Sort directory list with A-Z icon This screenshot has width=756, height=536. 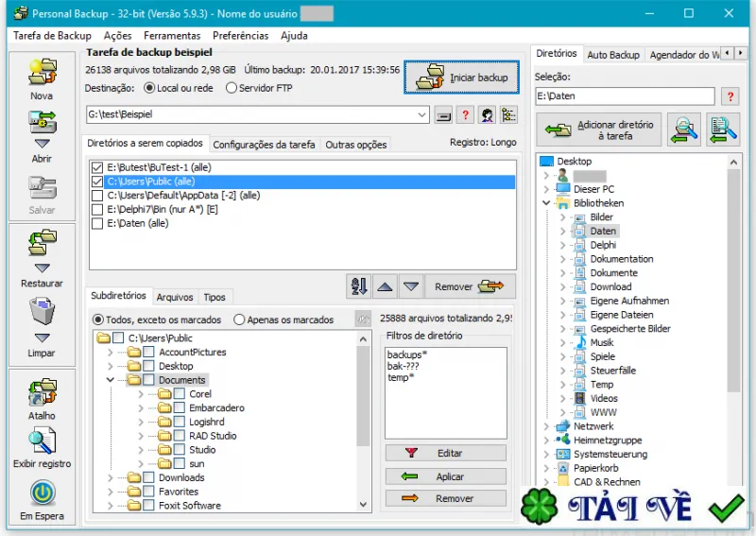tap(359, 286)
